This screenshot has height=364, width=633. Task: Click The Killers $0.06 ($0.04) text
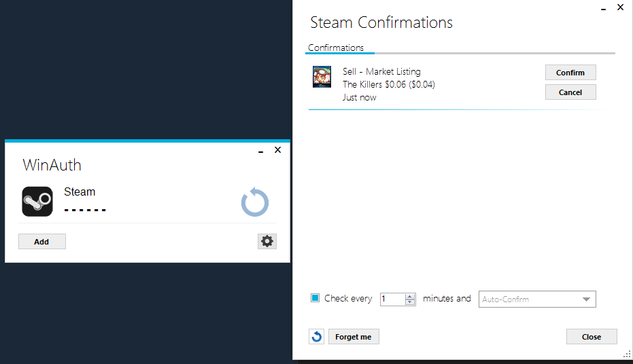(x=389, y=84)
